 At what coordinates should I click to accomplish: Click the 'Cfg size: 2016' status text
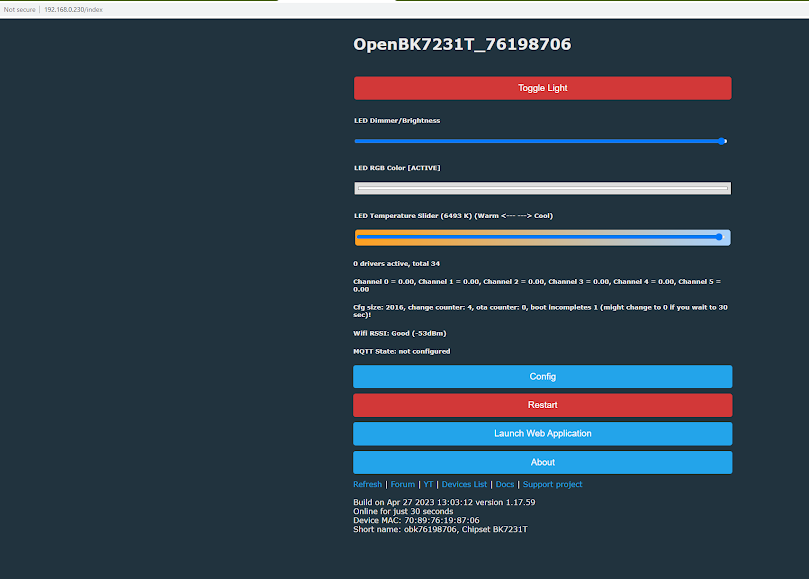tap(540, 311)
